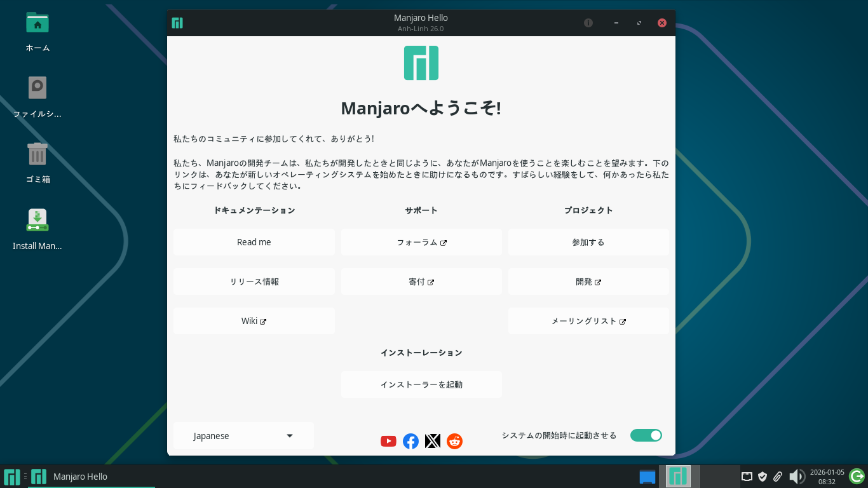The width and height of the screenshot is (868, 488).
Task: Open the network connection tray icon
Action: click(x=747, y=477)
